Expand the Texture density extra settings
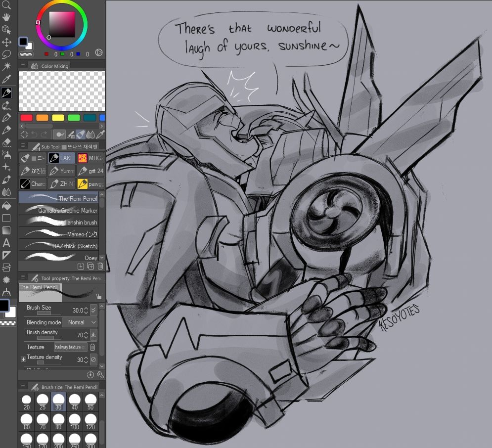 click(x=23, y=359)
